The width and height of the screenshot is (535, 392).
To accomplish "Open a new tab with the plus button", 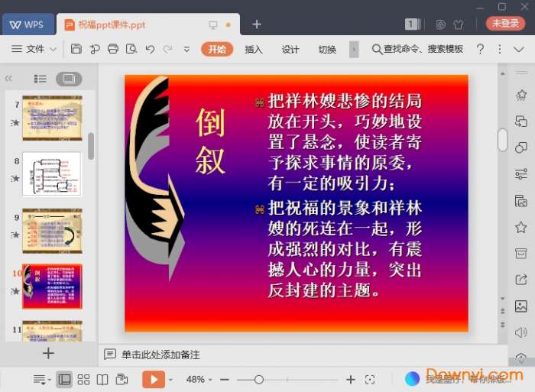I will (257, 24).
